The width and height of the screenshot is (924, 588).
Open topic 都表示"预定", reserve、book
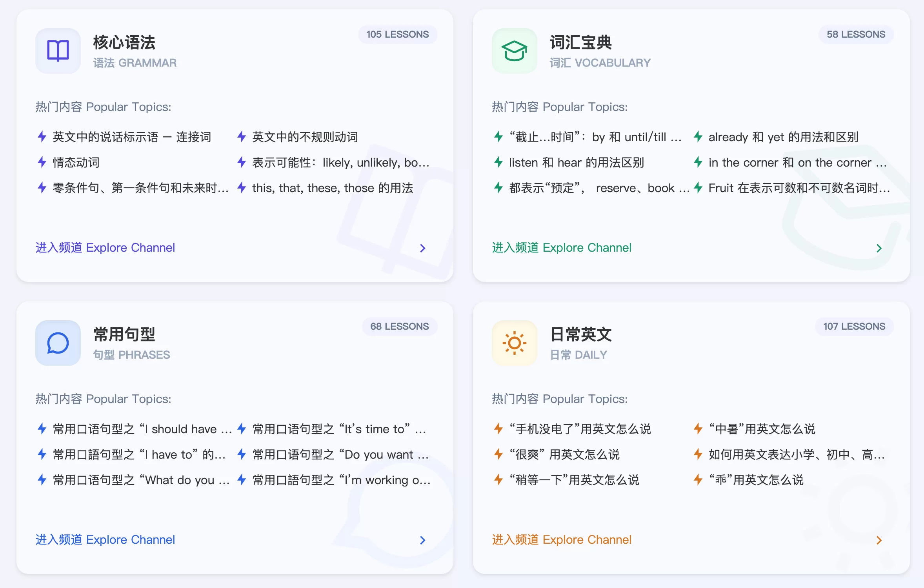[599, 188]
